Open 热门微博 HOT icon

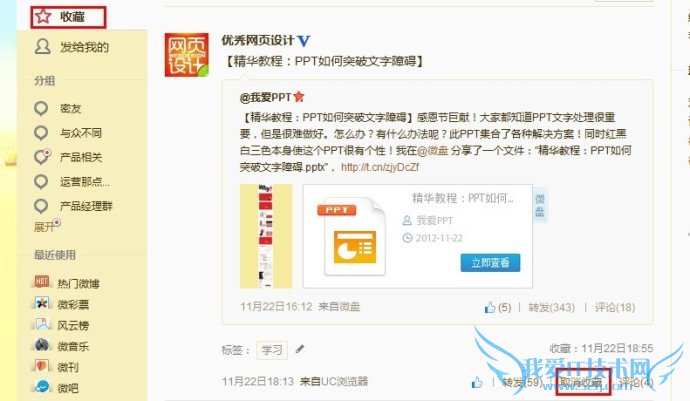[42, 282]
